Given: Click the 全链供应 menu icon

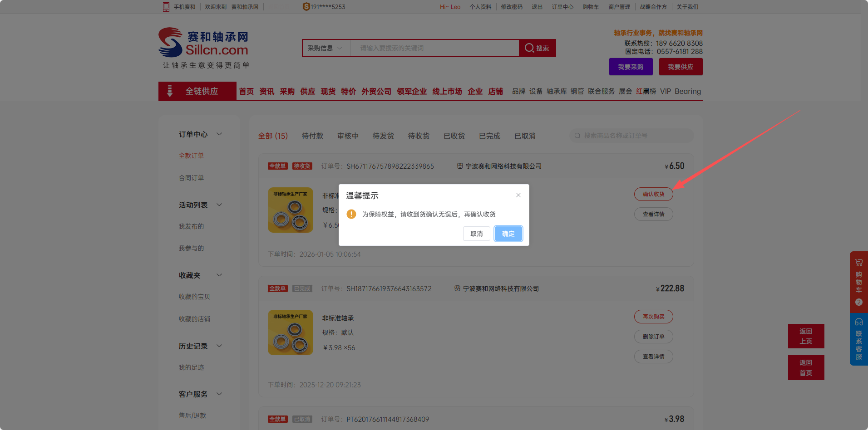Looking at the screenshot, I should click(170, 91).
